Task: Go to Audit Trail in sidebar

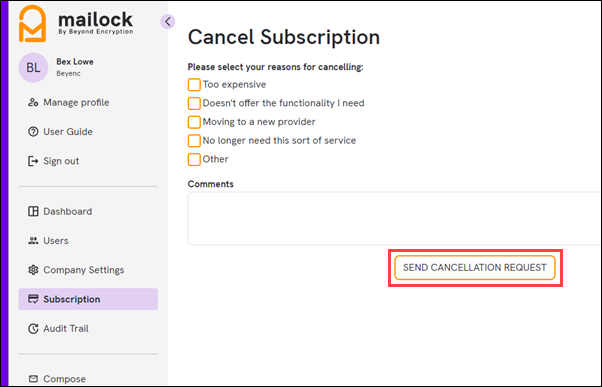Action: point(88,329)
